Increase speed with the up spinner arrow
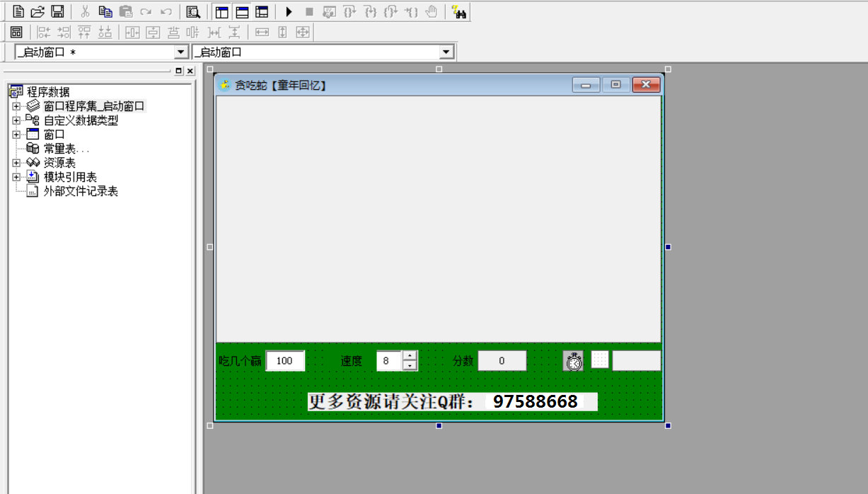The width and height of the screenshot is (868, 494). click(410, 355)
